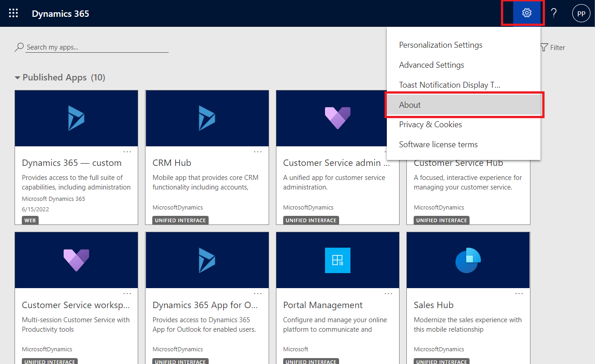Open more options for Sales Hub tile
The image size is (595, 364).
pyautogui.click(x=519, y=294)
